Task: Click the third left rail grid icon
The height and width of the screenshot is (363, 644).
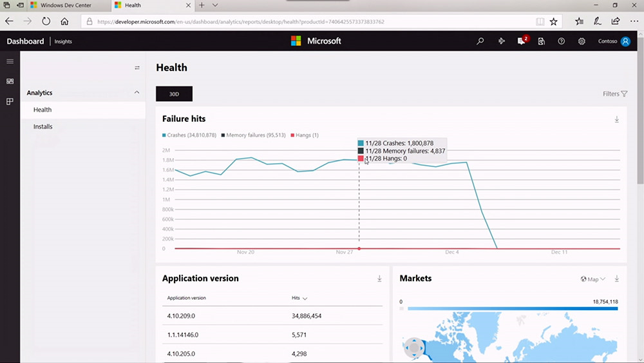Action: (10, 101)
